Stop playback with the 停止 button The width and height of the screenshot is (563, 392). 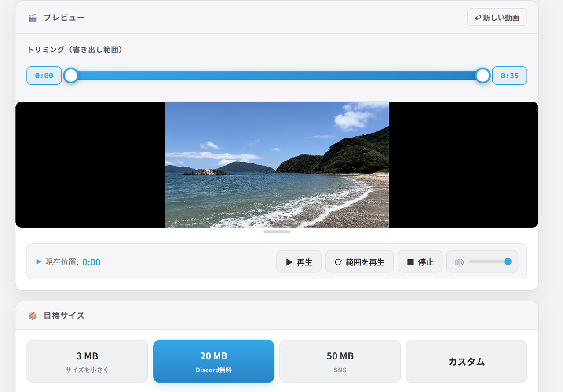pos(420,262)
